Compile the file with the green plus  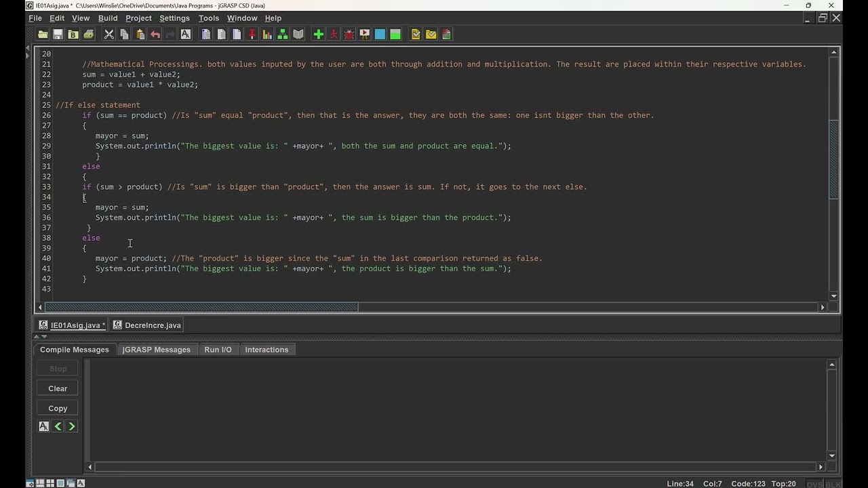point(318,35)
